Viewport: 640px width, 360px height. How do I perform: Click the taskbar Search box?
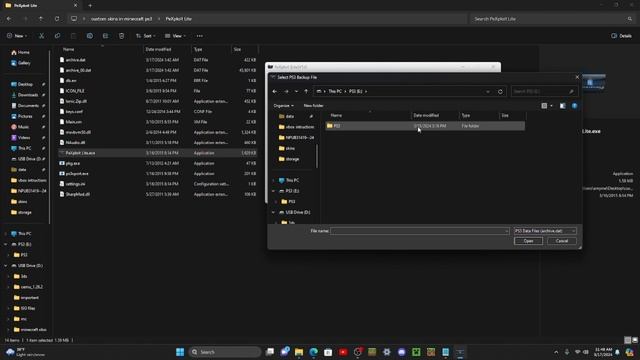point(225,352)
